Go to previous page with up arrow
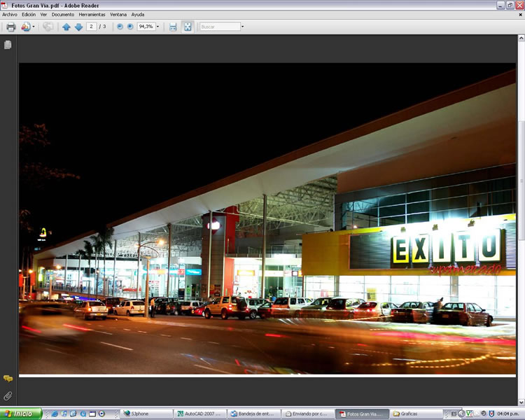 click(66, 27)
